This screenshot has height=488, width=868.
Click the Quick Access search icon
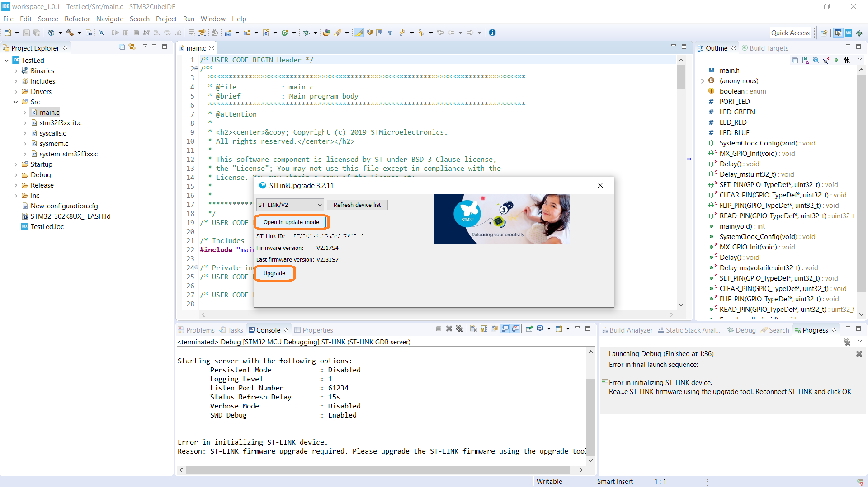[789, 32]
